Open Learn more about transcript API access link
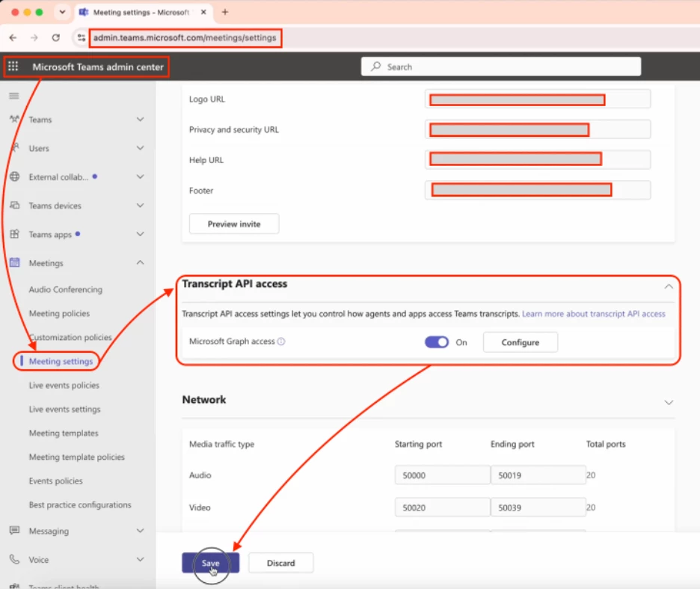Image resolution: width=700 pixels, height=589 pixels. 593,314
